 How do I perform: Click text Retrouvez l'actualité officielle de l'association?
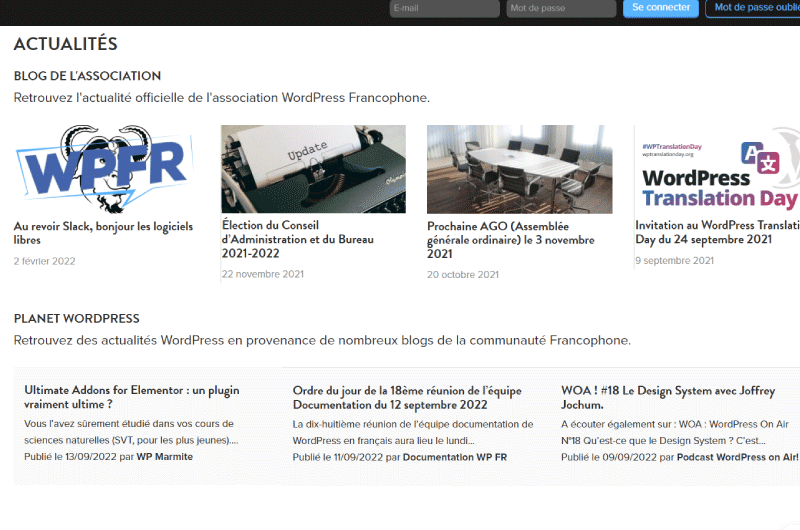coord(221,97)
